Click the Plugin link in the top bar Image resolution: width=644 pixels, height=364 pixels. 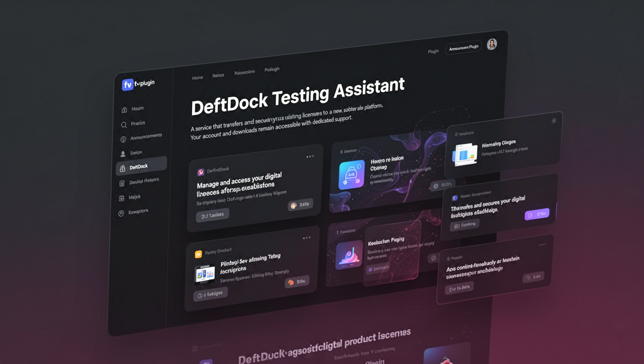coord(433,51)
